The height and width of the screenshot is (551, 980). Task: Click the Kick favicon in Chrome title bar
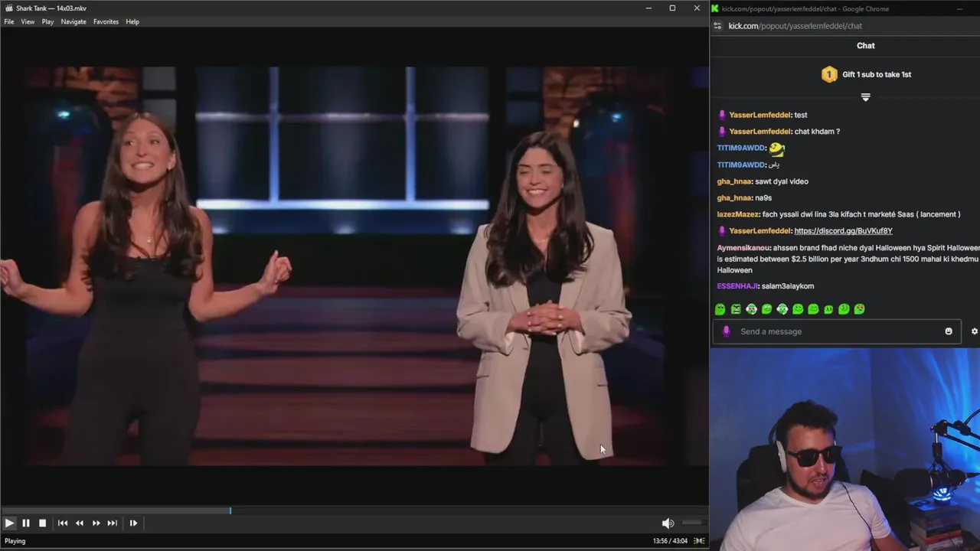point(715,8)
